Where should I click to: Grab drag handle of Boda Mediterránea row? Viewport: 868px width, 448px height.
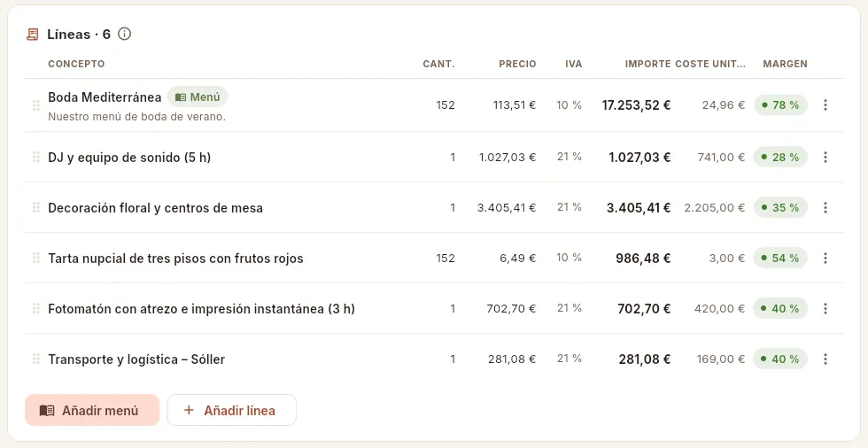[36, 105]
